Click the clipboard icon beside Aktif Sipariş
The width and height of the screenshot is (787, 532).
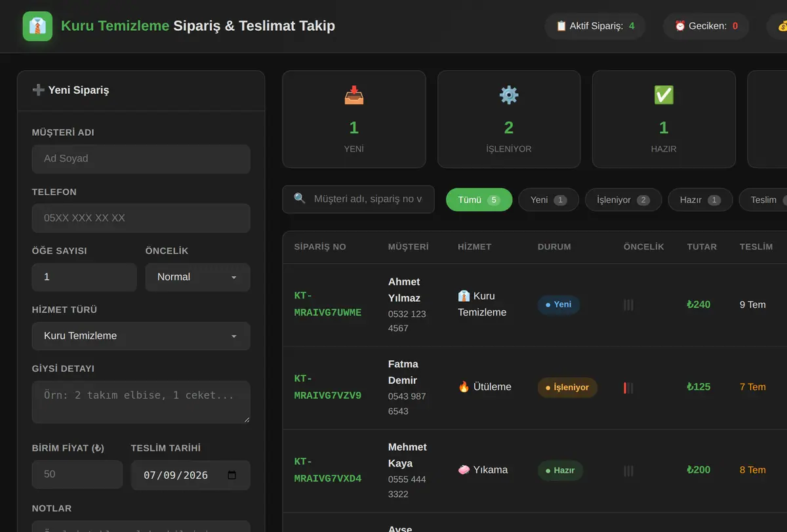click(561, 26)
